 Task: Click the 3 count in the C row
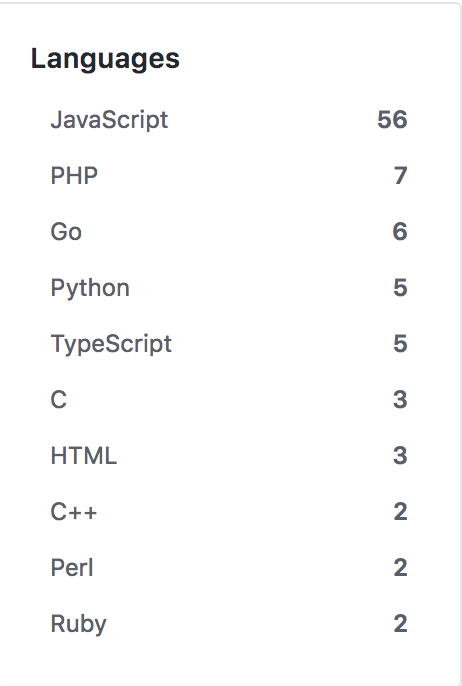(x=400, y=400)
